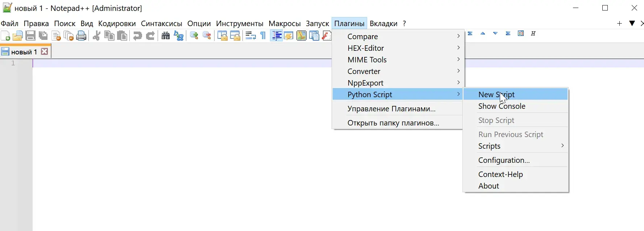Click the HEX-Editor H toolbar icon
This screenshot has width=644, height=231.
point(533,33)
